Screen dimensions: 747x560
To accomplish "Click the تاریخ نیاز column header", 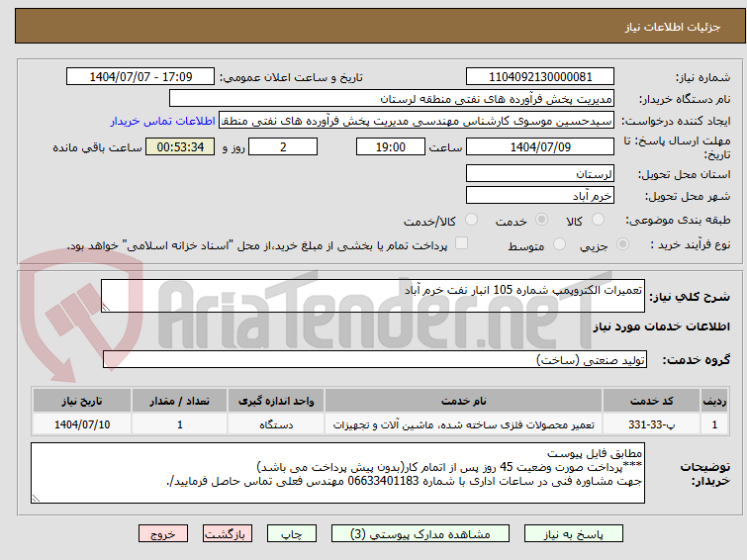I will tap(82, 401).
